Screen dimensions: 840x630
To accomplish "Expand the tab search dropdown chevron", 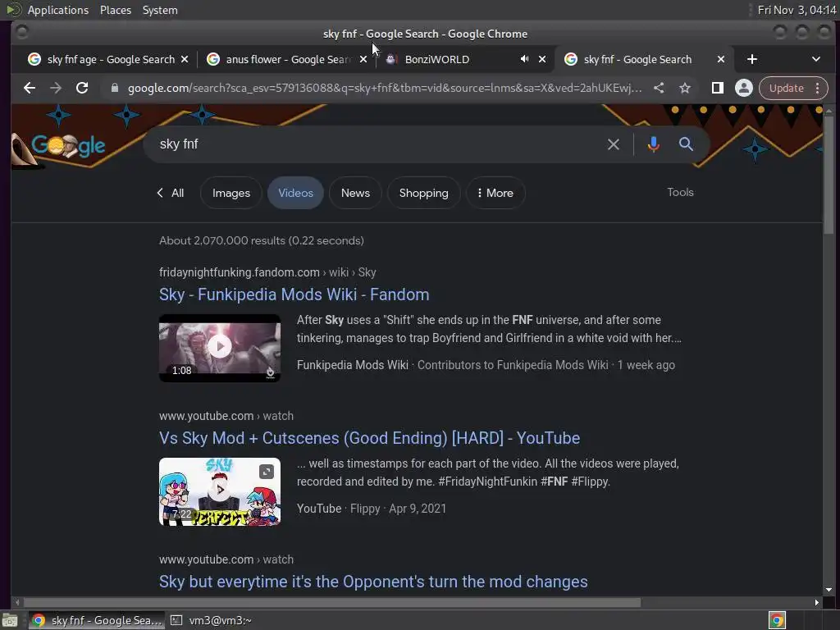I will pos(816,59).
